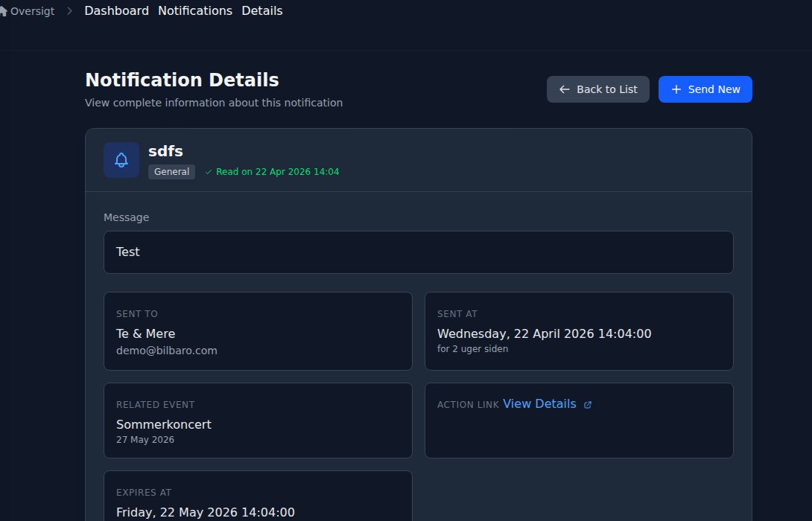Click the EXPIRES AT label

point(144,493)
